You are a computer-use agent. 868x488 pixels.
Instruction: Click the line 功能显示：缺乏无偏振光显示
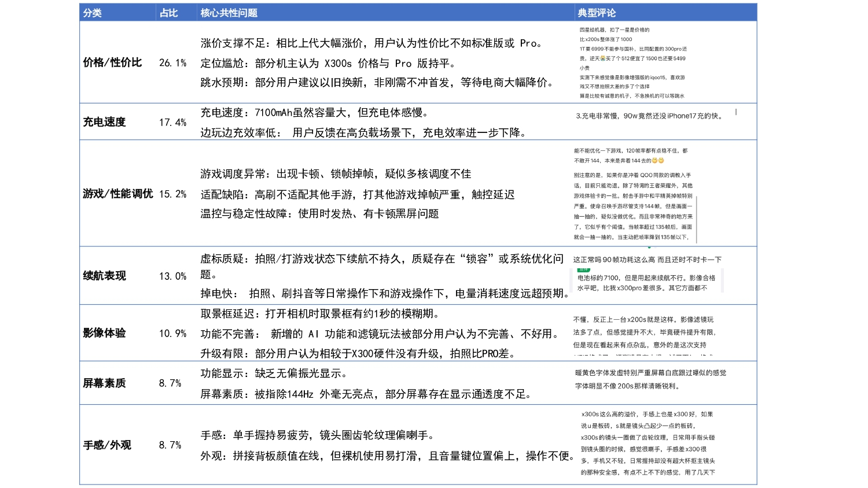[274, 374]
